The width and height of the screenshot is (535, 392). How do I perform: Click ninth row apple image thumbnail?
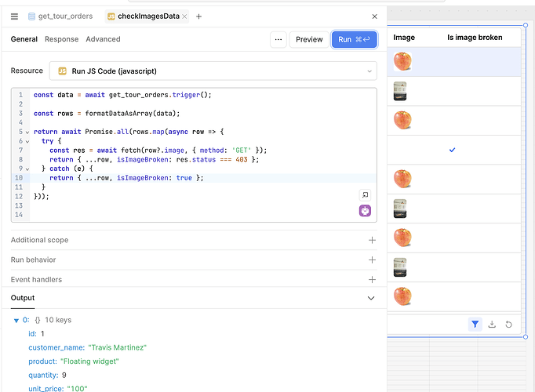(402, 296)
